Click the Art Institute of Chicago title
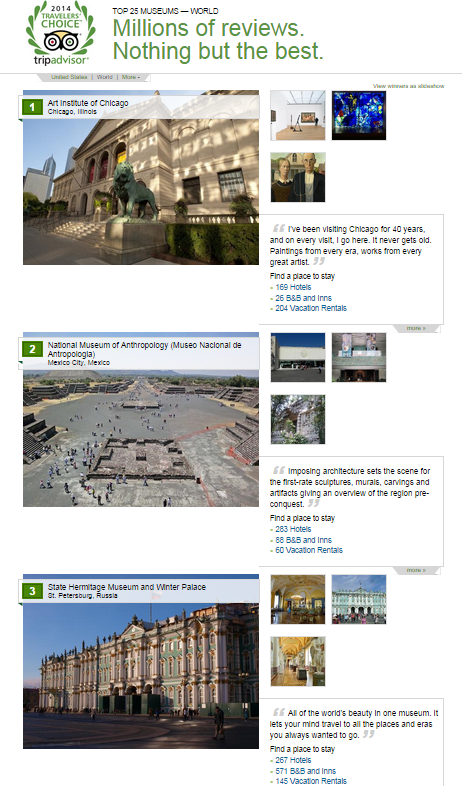This screenshot has width=462, height=786. pos(88,103)
